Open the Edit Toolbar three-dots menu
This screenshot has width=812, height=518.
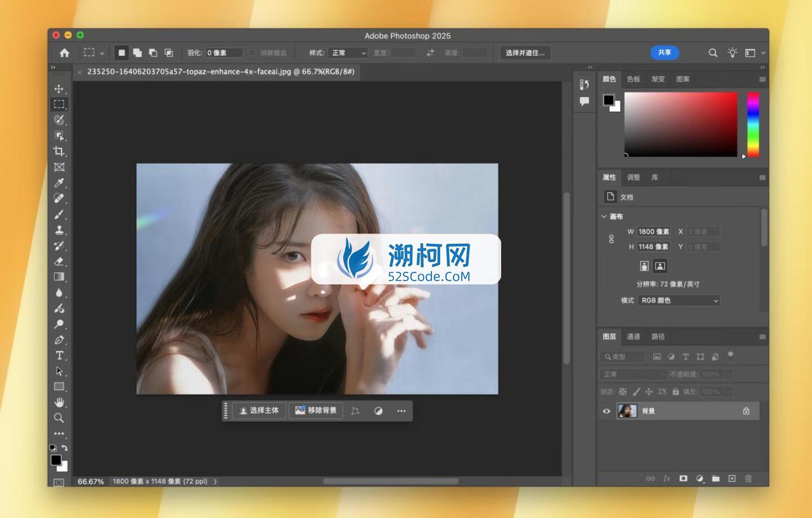(x=59, y=434)
